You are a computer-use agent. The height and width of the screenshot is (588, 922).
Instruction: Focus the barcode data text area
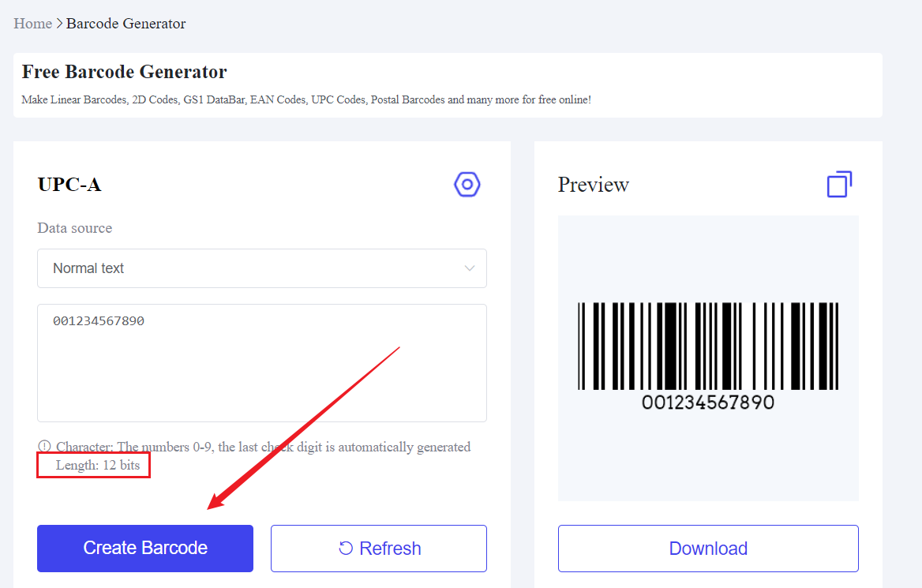point(261,363)
